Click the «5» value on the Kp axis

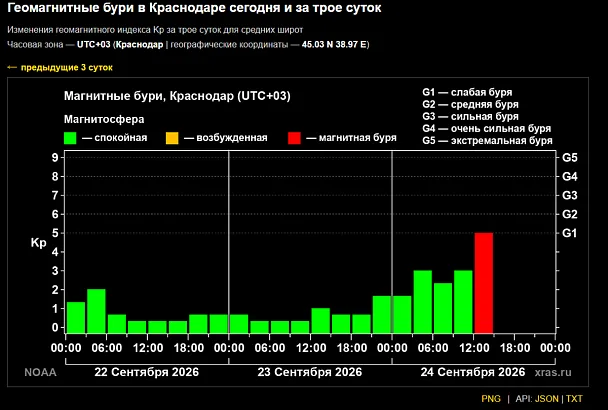[55, 233]
